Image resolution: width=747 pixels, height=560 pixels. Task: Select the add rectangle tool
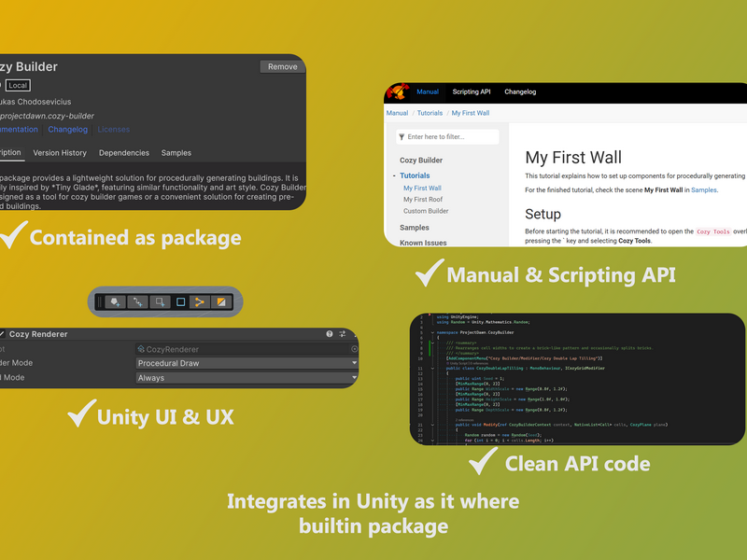click(x=160, y=301)
